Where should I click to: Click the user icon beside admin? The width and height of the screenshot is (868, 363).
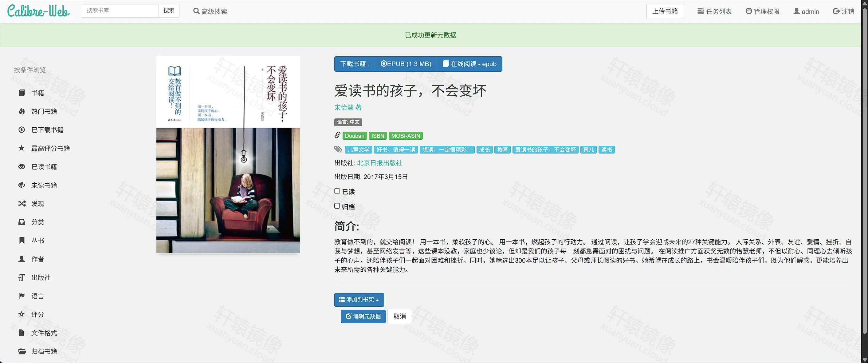point(797,11)
